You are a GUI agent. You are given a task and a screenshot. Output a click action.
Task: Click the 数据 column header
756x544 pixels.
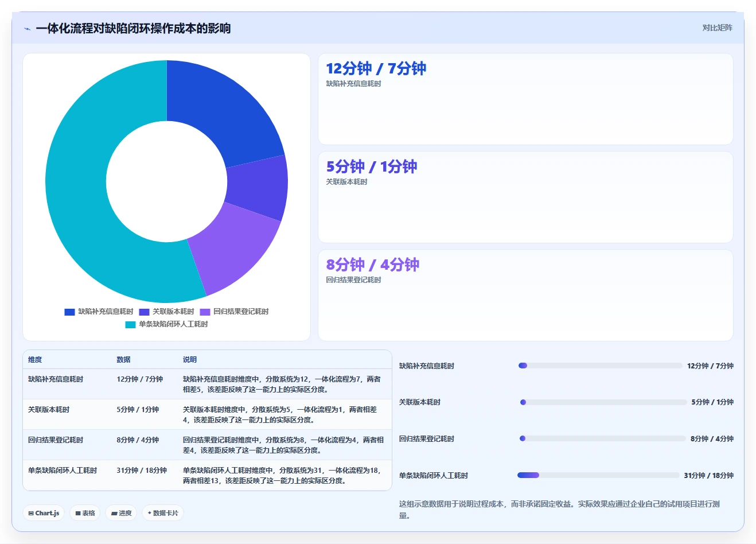[x=123, y=360]
